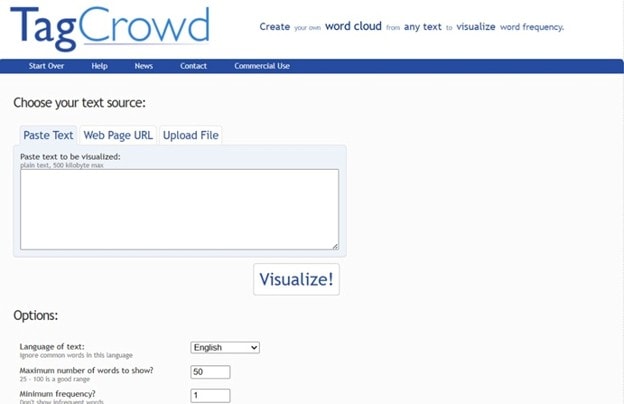Click 'plain text, 500 kilobyte max' hint
624x404 pixels.
tap(62, 165)
